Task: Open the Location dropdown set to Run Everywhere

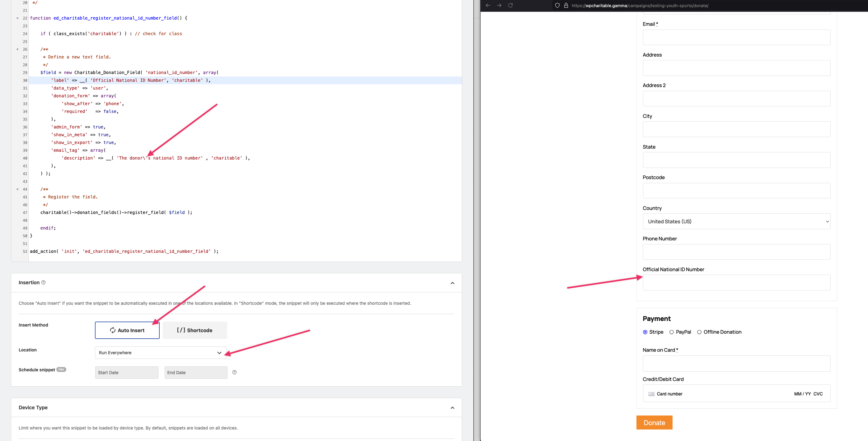Action: click(x=161, y=352)
